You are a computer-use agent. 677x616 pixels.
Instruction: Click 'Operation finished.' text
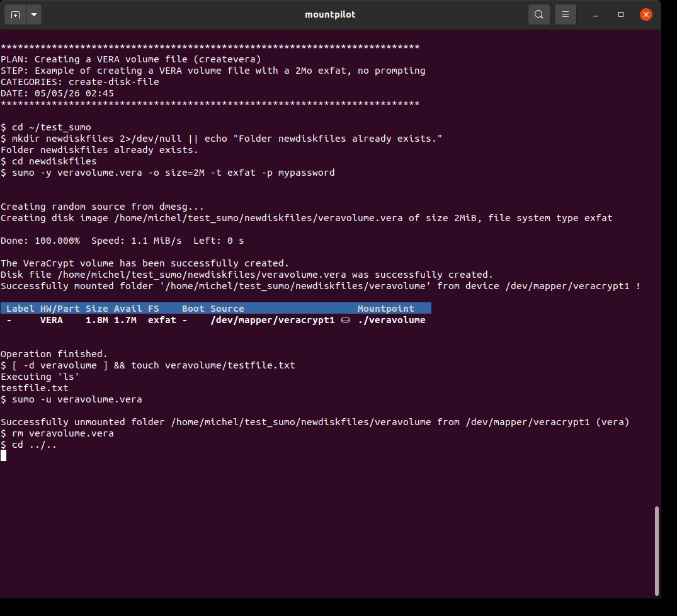(54, 354)
